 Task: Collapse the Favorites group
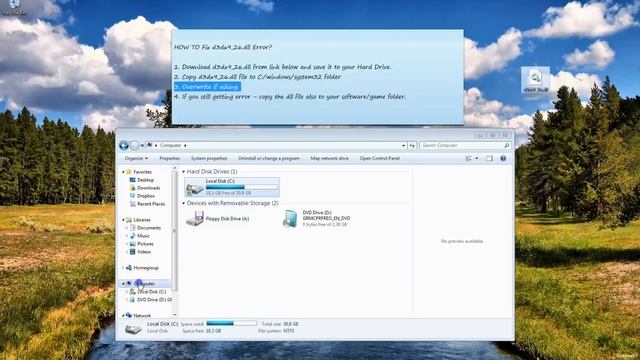coord(123,172)
